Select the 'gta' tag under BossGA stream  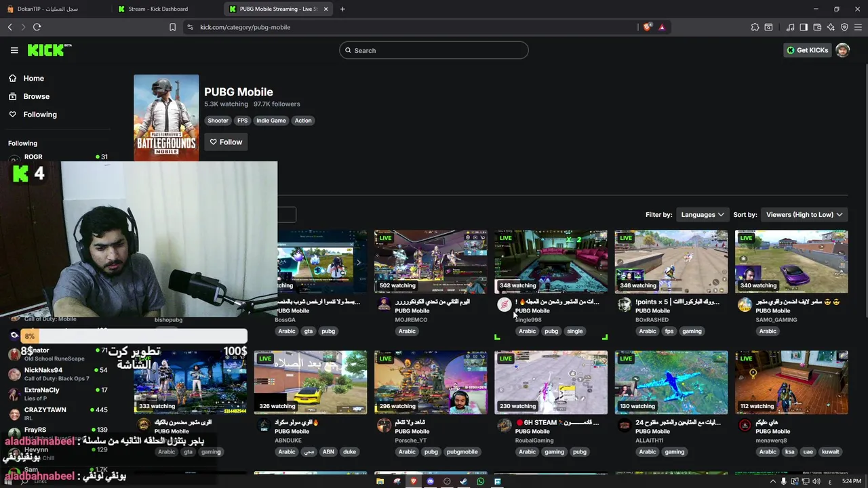pos(309,331)
